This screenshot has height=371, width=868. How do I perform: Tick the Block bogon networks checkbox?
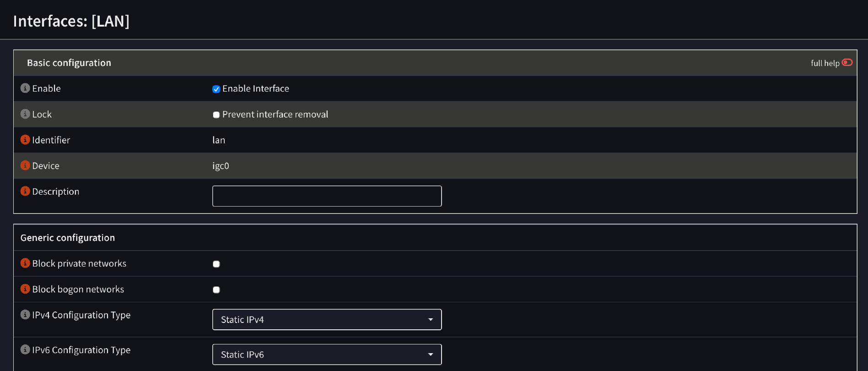tap(216, 290)
